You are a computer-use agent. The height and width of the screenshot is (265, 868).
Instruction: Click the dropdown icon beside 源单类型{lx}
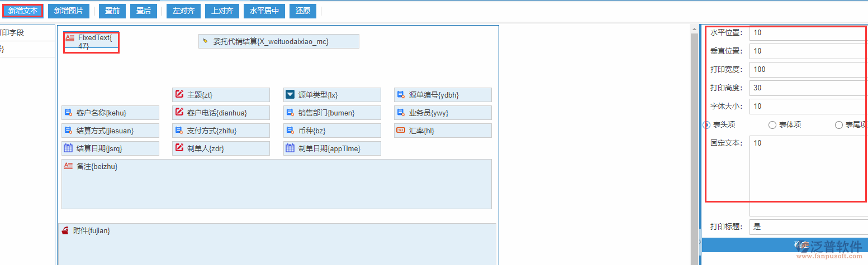coord(290,95)
